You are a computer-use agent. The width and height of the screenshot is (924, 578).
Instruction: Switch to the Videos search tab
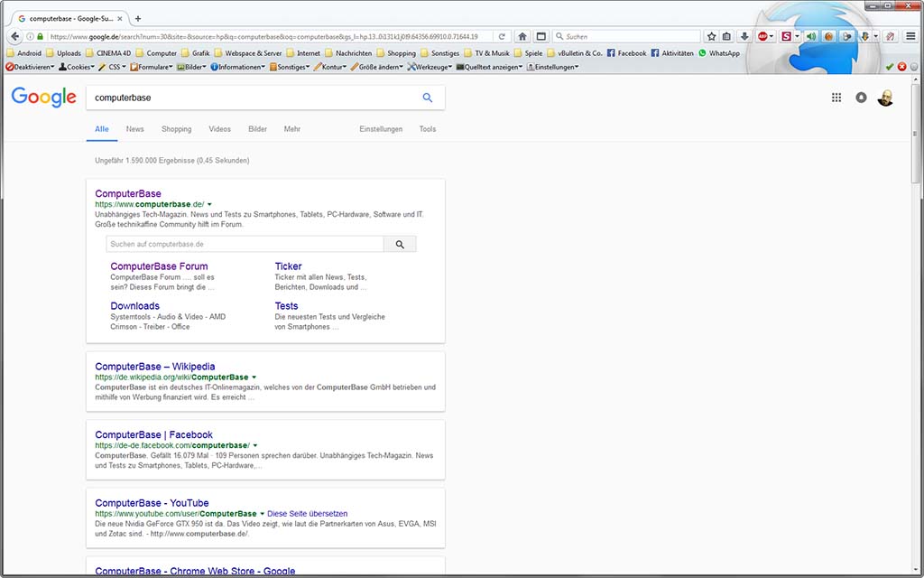click(x=220, y=129)
